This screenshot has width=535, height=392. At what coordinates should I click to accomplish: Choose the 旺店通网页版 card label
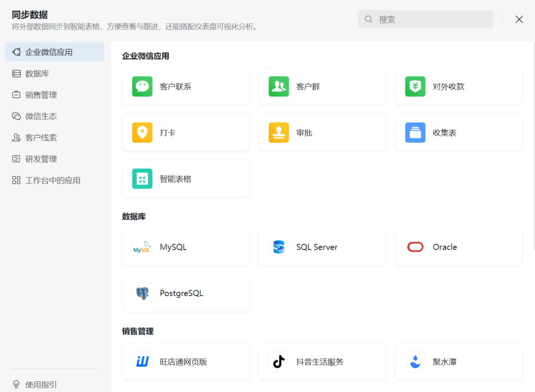tap(183, 362)
